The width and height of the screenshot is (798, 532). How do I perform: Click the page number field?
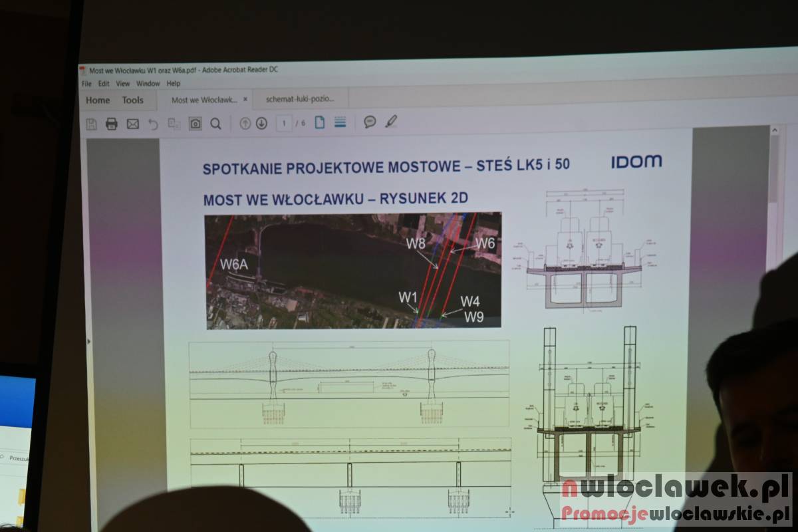point(284,123)
